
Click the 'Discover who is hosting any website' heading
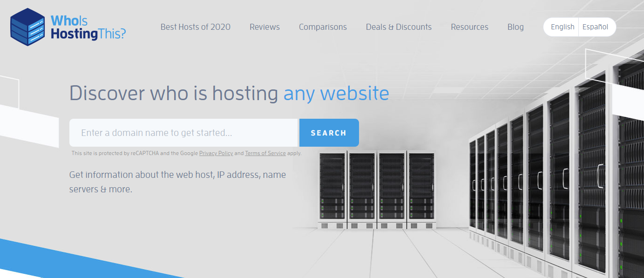[x=229, y=93]
